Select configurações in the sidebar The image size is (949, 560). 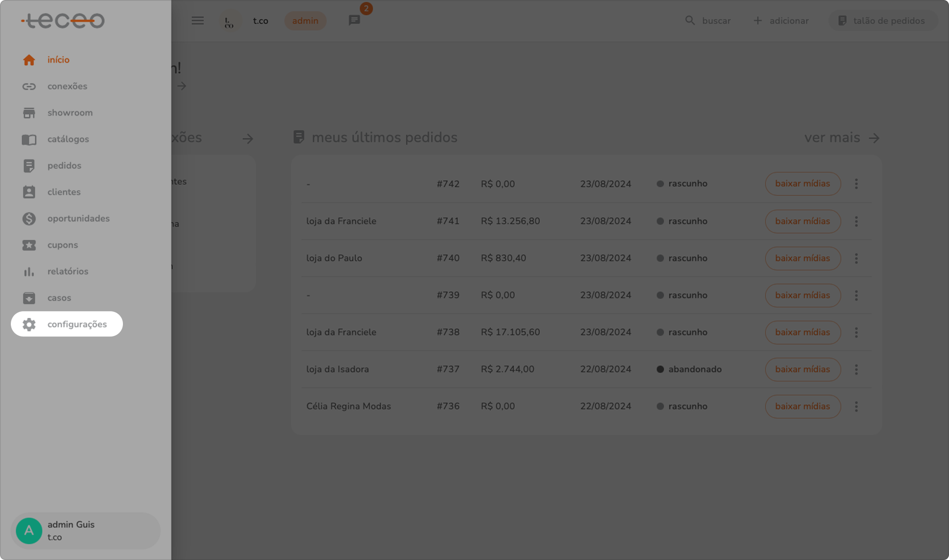click(67, 324)
